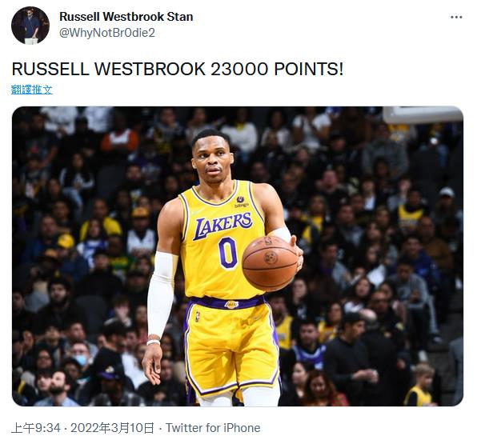Click the LAKERS wordmark on the jersey

[x=222, y=225]
